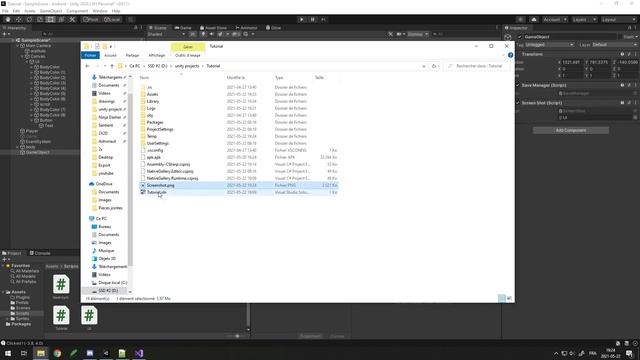Open the Unity GameObject menu

[51, 11]
